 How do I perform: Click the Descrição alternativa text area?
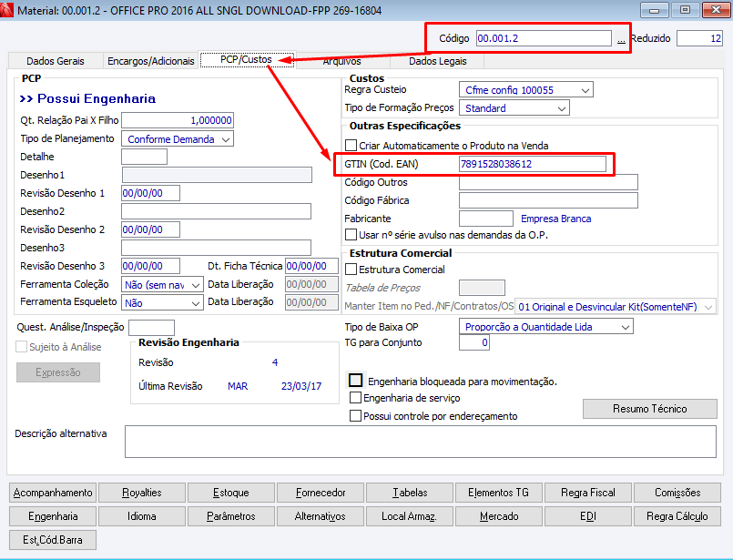coord(421,442)
